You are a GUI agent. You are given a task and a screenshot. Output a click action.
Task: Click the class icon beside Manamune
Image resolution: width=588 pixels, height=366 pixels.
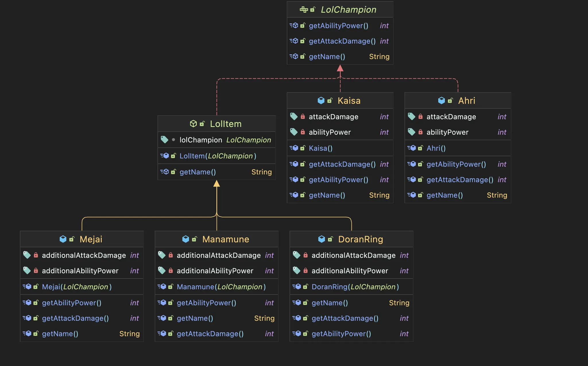pos(185,239)
